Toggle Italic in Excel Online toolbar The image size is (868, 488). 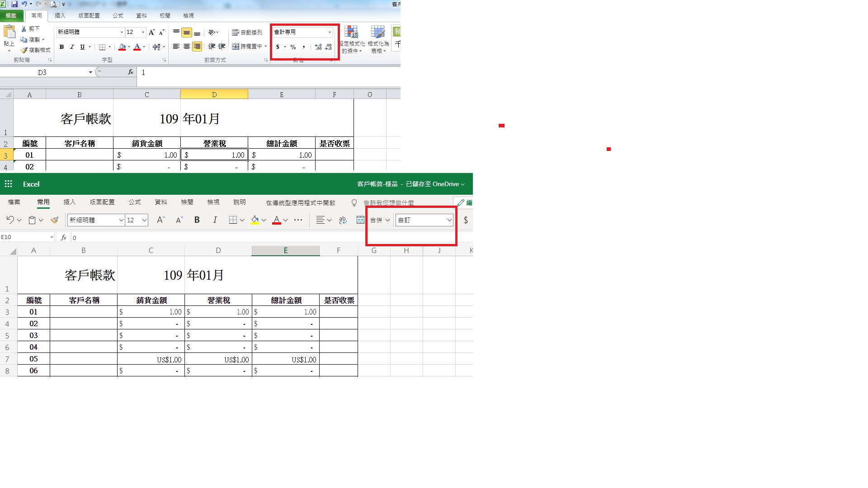pos(215,220)
